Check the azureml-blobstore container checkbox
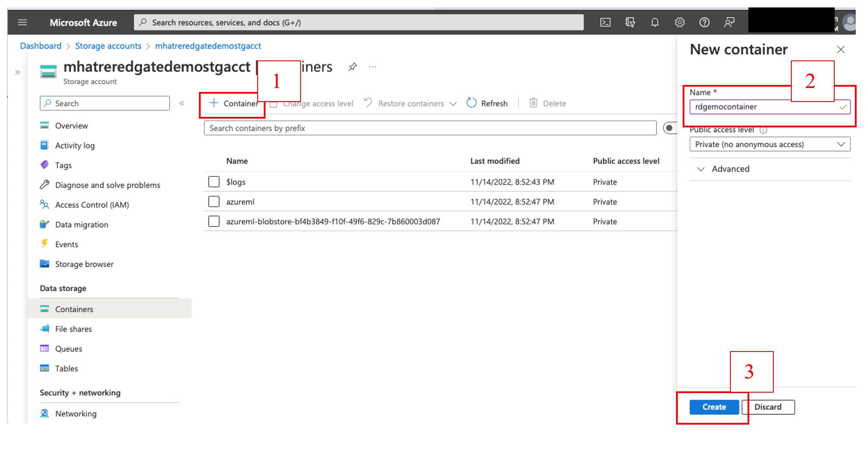The image size is (868, 450). click(214, 221)
